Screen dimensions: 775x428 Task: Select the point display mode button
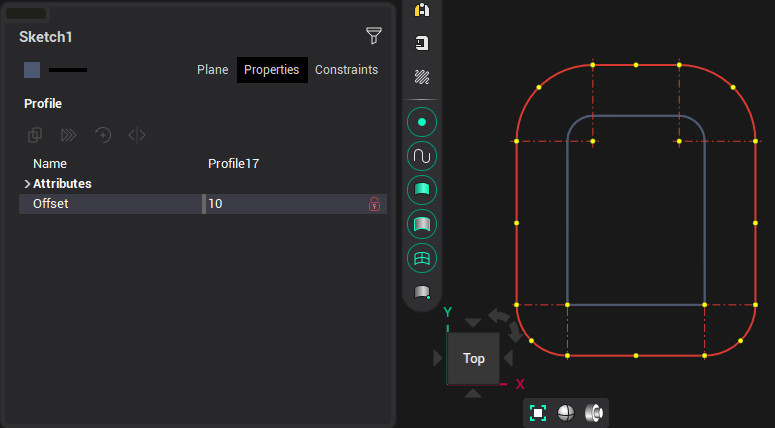coord(422,122)
